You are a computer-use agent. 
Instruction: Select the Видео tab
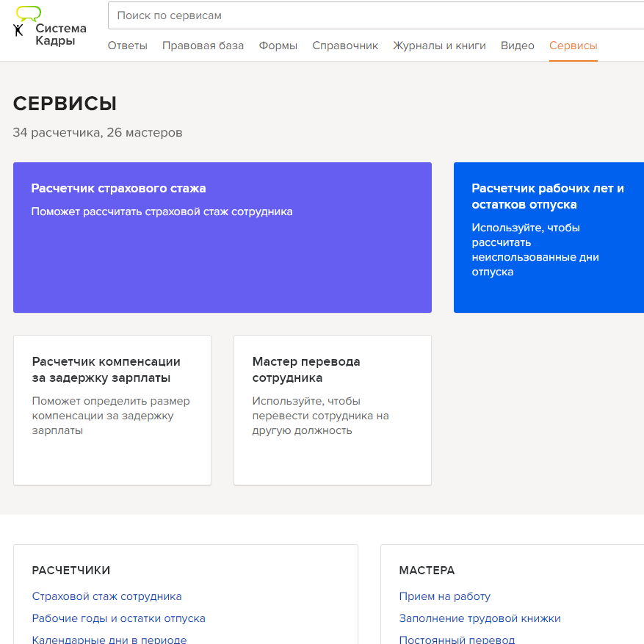(517, 46)
